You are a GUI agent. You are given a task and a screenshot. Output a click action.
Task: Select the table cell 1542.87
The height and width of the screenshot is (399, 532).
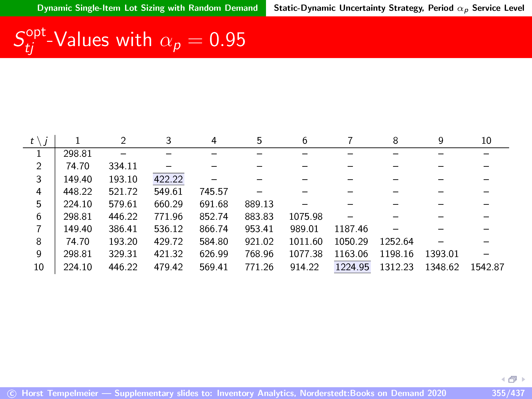coord(487,267)
